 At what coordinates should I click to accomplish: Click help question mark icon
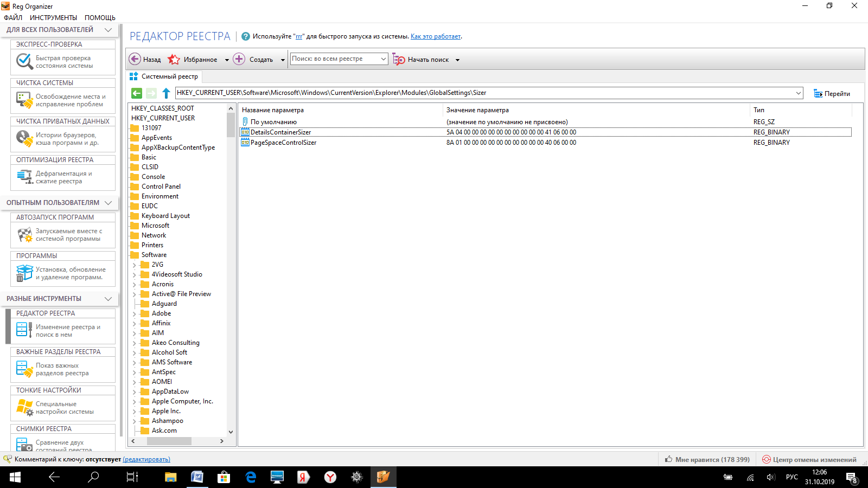[245, 36]
